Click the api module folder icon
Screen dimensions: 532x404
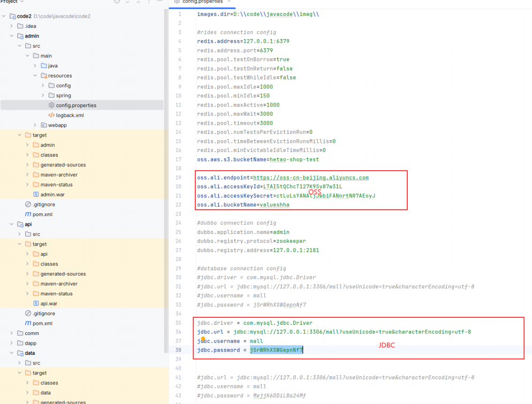pos(20,224)
